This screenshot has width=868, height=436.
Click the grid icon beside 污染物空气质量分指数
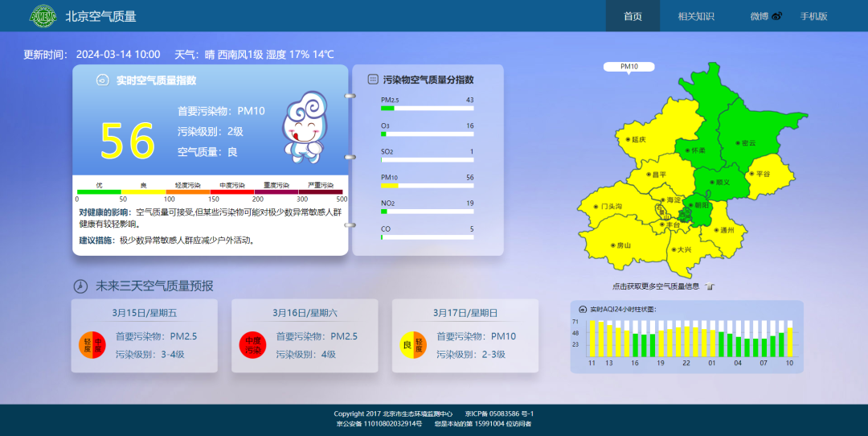[x=373, y=80]
